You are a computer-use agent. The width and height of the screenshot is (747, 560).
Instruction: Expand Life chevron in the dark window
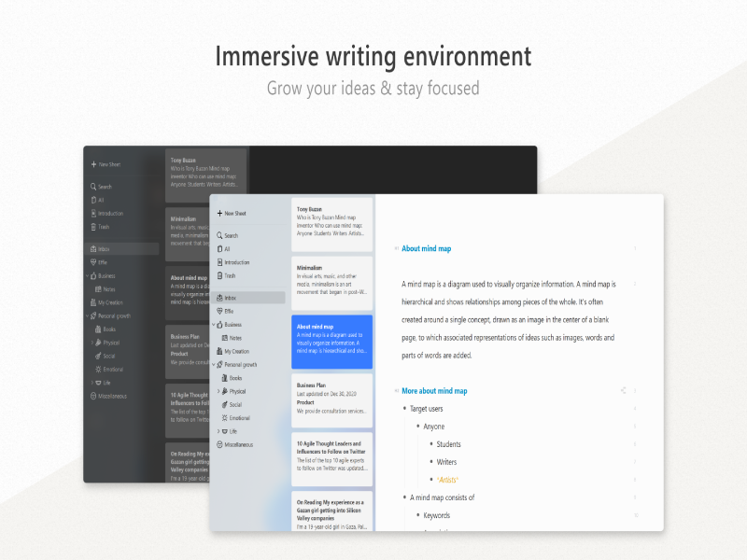point(92,382)
